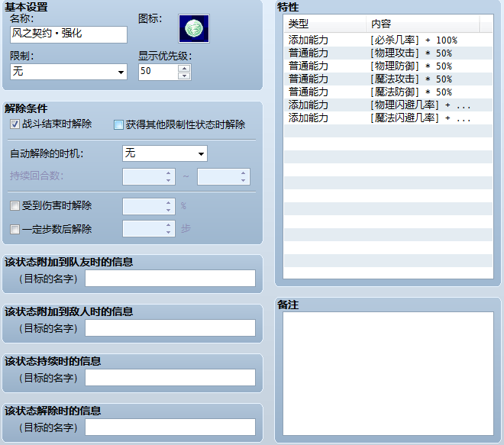The height and width of the screenshot is (445, 504).
Task: Click the 该状态解除时的信息 text field
Action: (170, 427)
